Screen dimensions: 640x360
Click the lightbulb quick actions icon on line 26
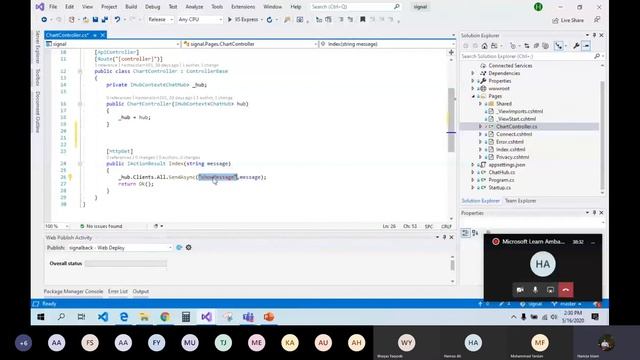click(x=70, y=177)
